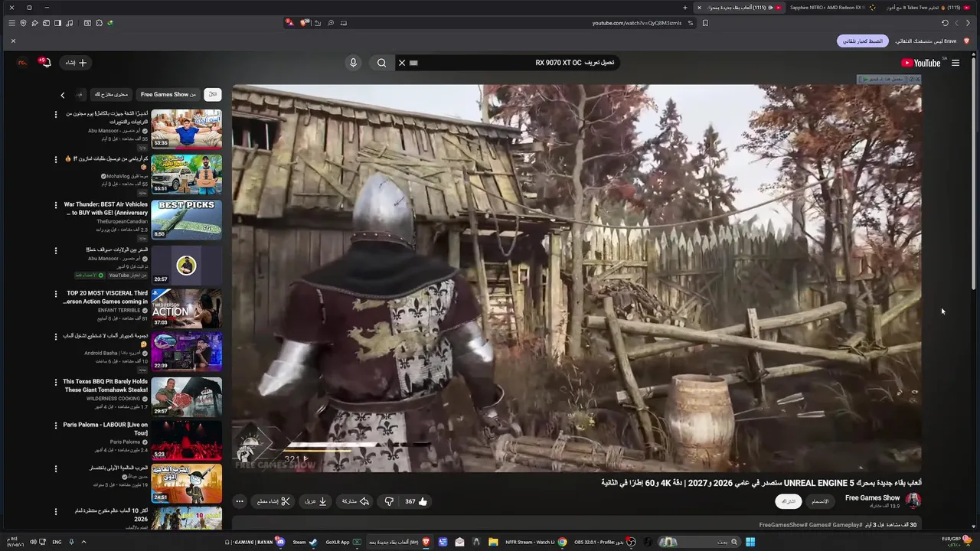Click the youtube.com address bar URL
The width and height of the screenshot is (980, 551).
tap(637, 23)
